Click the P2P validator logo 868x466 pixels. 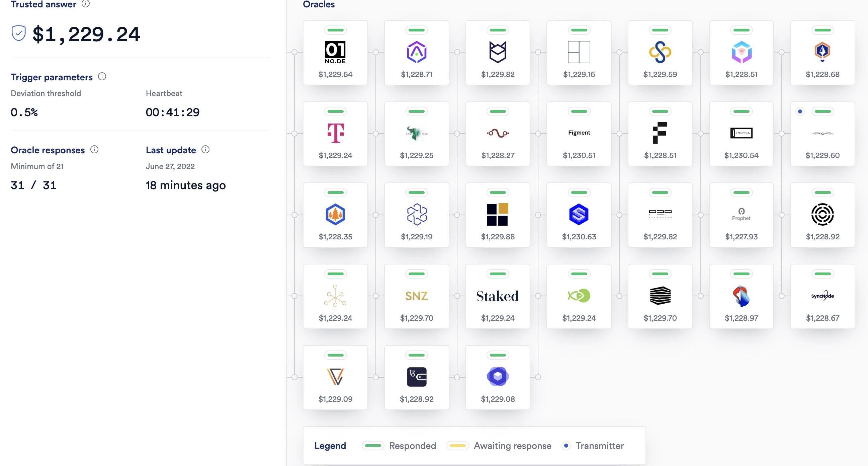pos(660,214)
